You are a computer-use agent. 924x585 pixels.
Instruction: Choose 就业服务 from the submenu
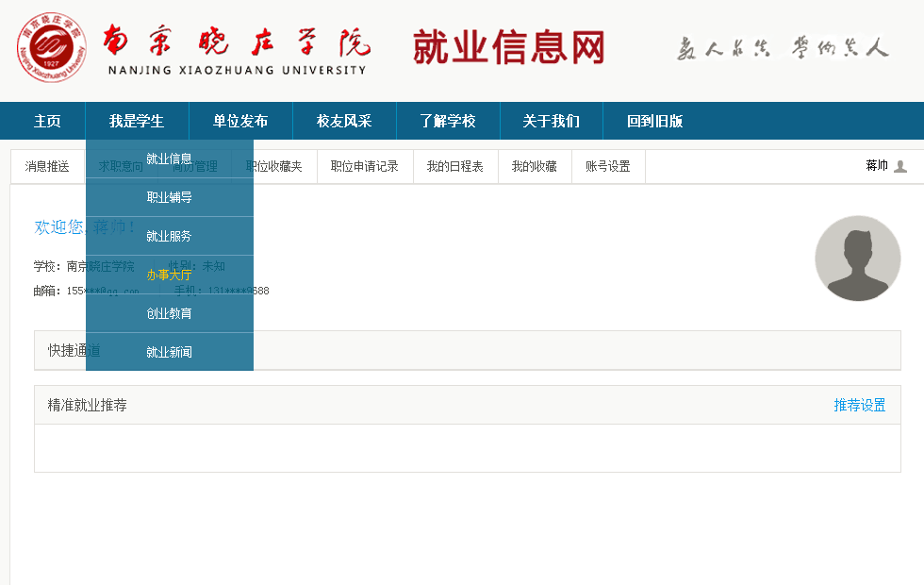[170, 236]
